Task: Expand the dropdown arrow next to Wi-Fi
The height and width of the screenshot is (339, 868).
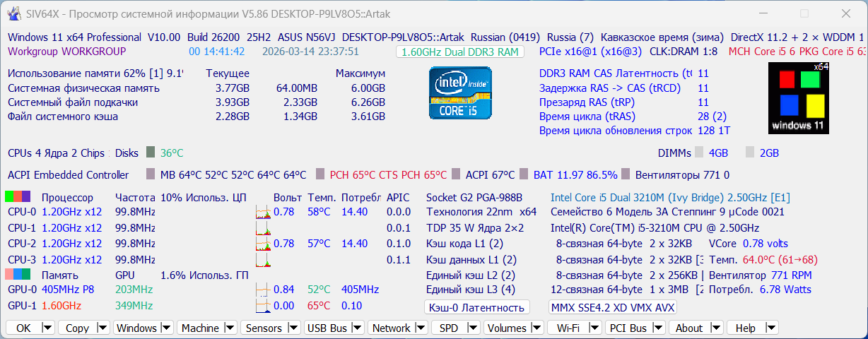Action: point(594,327)
